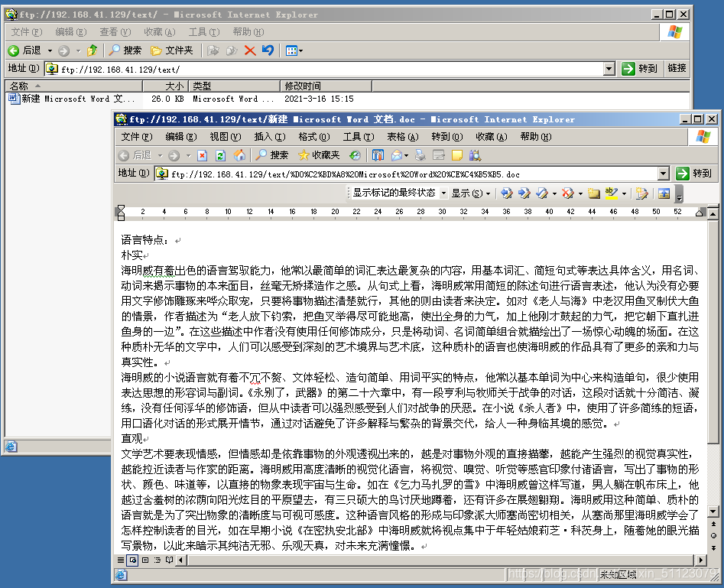Click Next change icon on reviewing toolbar

pos(524,193)
